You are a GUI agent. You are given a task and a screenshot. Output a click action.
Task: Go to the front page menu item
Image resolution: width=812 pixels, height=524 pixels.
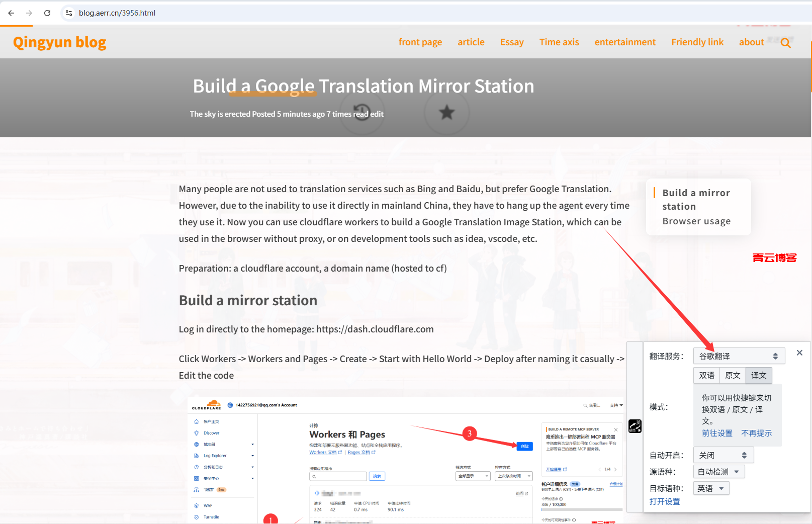tap(420, 42)
